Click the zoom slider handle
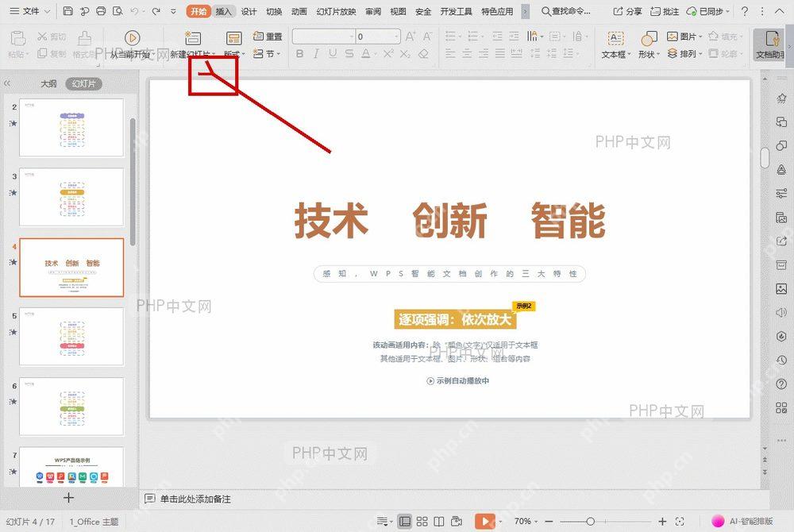794x532 pixels. click(x=590, y=522)
